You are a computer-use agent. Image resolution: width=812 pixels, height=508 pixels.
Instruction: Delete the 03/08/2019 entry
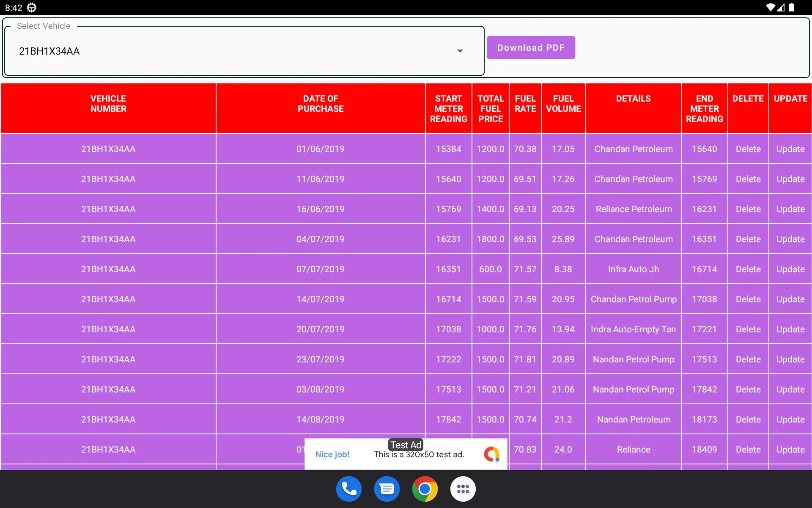[x=748, y=389]
